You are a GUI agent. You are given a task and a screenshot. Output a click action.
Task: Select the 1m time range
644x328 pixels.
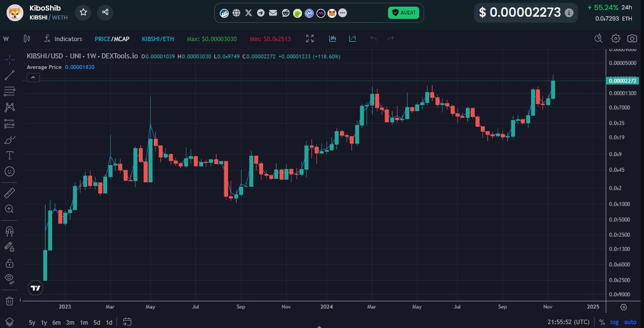(84, 322)
